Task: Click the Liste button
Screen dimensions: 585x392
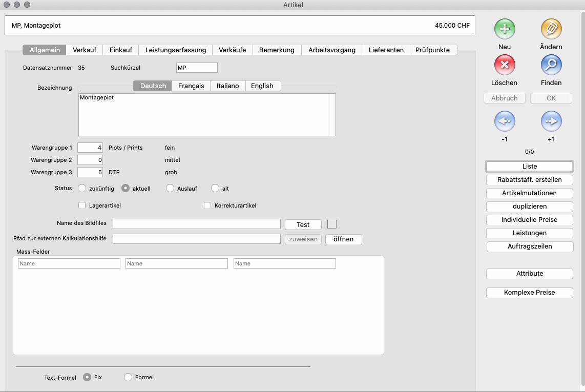Action: [529, 166]
